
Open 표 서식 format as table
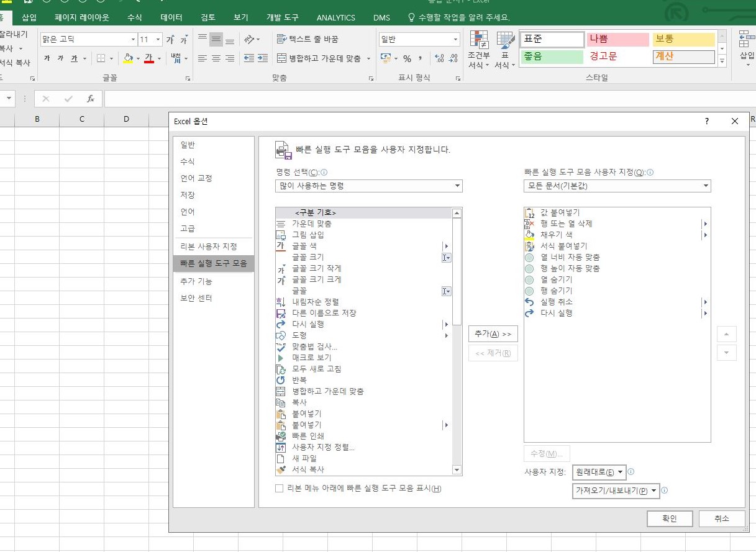(504, 50)
